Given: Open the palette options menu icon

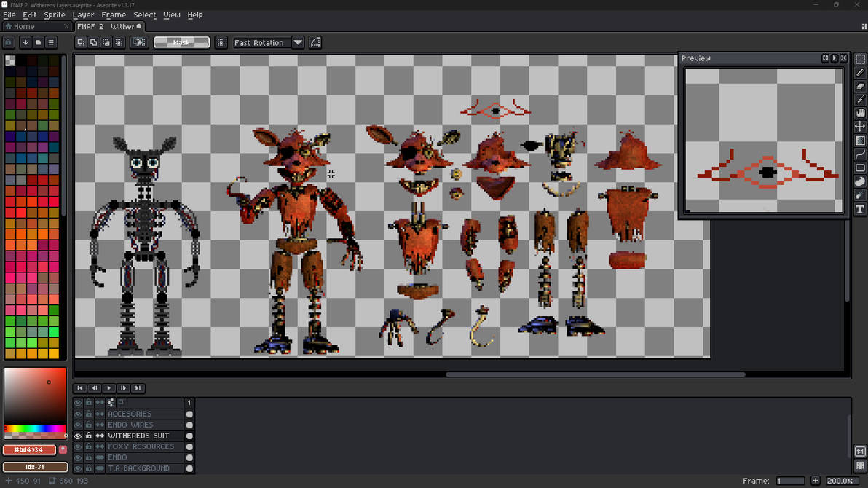Looking at the screenshot, I should coord(51,42).
